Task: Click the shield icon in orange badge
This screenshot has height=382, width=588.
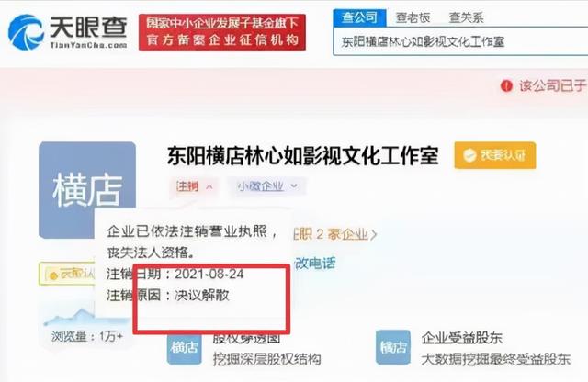Action: click(469, 155)
